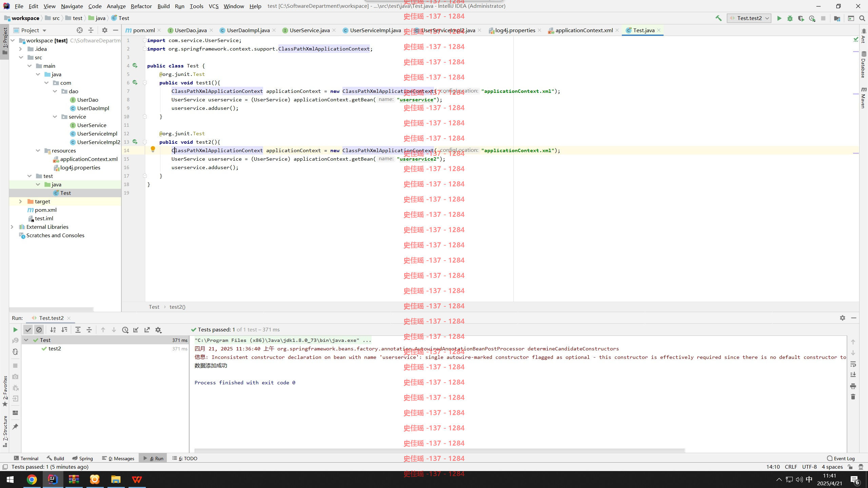Switch to applicationContext.xml editor tab
The width and height of the screenshot is (868, 488).
[x=584, y=30]
